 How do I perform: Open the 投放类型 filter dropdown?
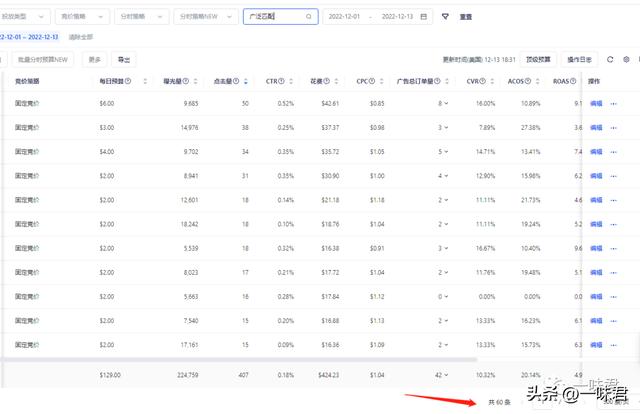click(24, 16)
